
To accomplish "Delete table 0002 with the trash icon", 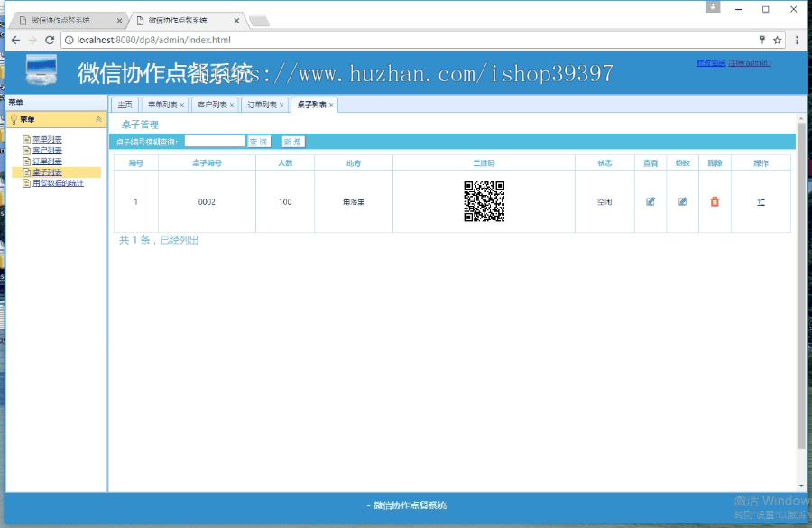I will pos(715,201).
